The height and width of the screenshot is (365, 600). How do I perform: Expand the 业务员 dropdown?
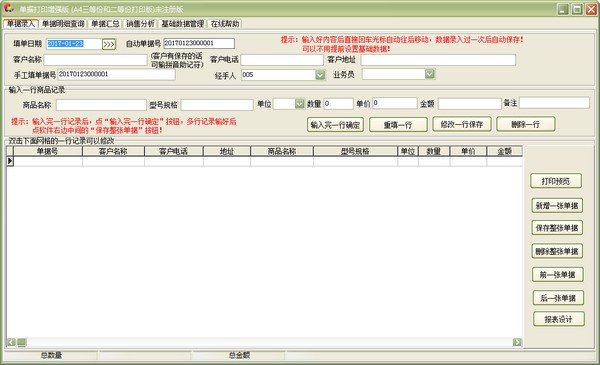(430, 74)
